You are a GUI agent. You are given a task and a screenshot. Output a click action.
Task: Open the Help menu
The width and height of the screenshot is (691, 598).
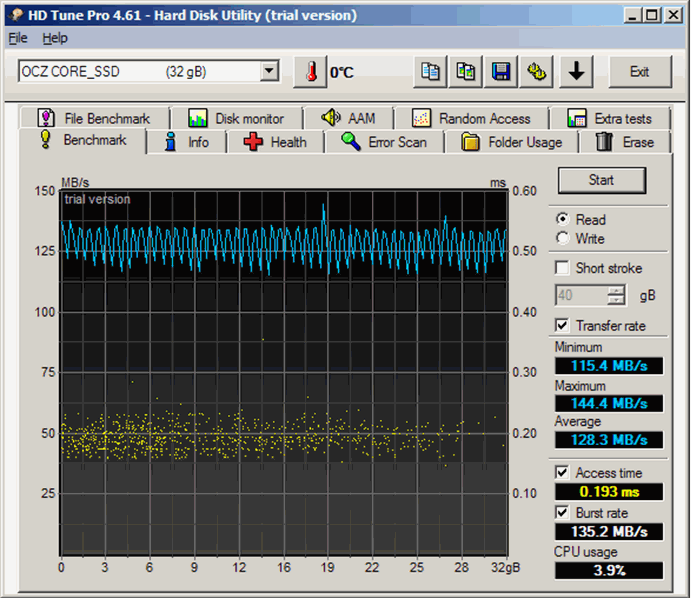coord(55,38)
